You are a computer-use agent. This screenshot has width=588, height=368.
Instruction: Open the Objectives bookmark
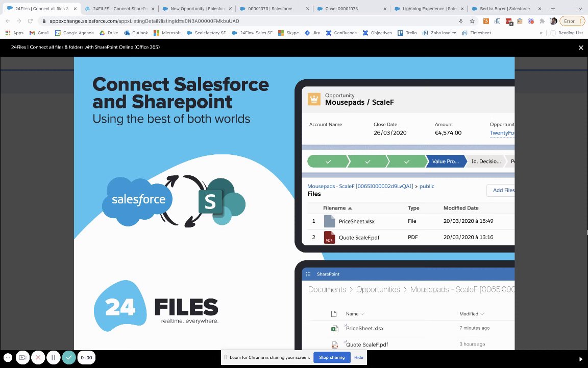point(377,33)
